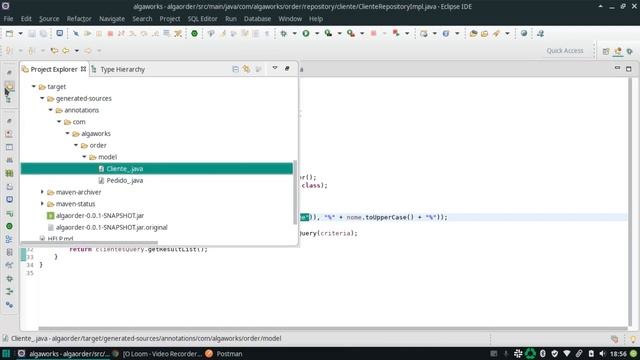The image size is (640, 360).
Task: Click the green Run play icon
Action: [x=306, y=33]
